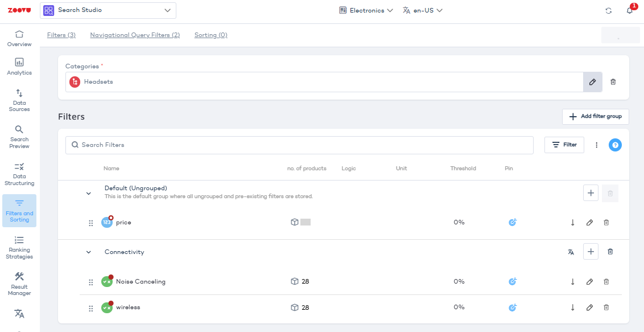Collapse the Default (Ungrouped) group

click(89, 194)
